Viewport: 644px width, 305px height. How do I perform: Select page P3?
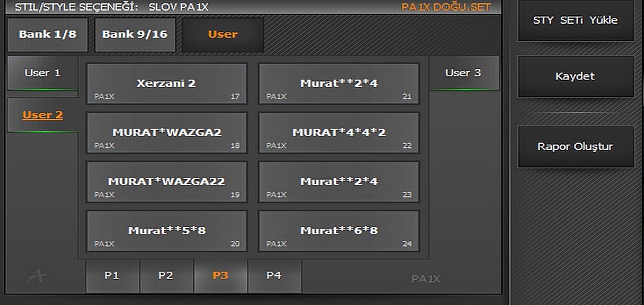click(x=220, y=276)
